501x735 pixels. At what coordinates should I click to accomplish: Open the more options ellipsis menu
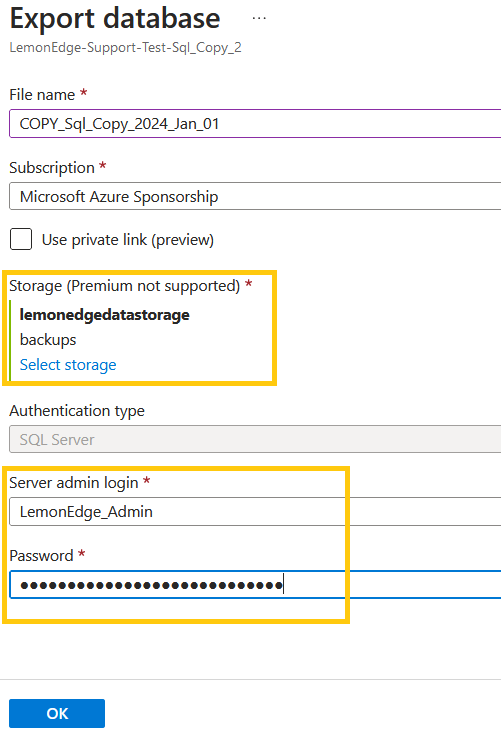pos(259,18)
